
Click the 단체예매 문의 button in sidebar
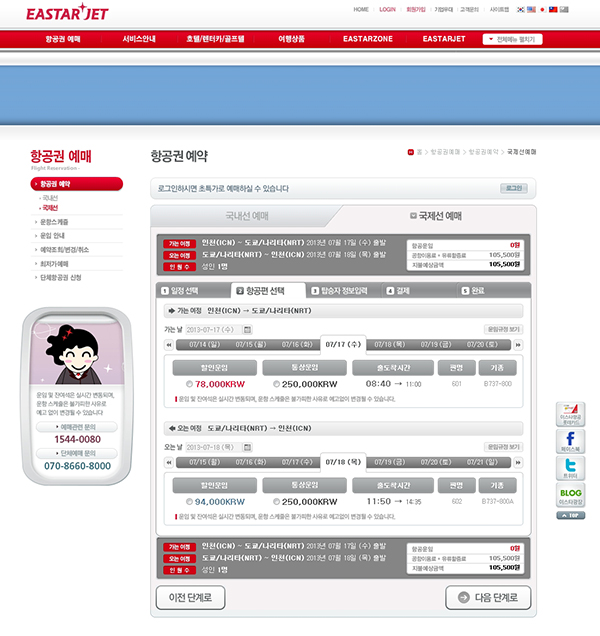tap(77, 453)
